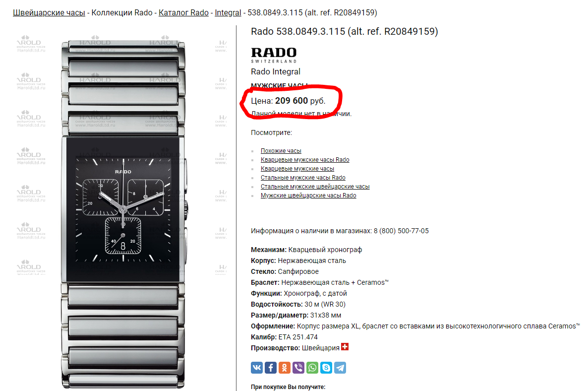
Task: Go to Каталог Rado breadcrumb
Action: 183,12
